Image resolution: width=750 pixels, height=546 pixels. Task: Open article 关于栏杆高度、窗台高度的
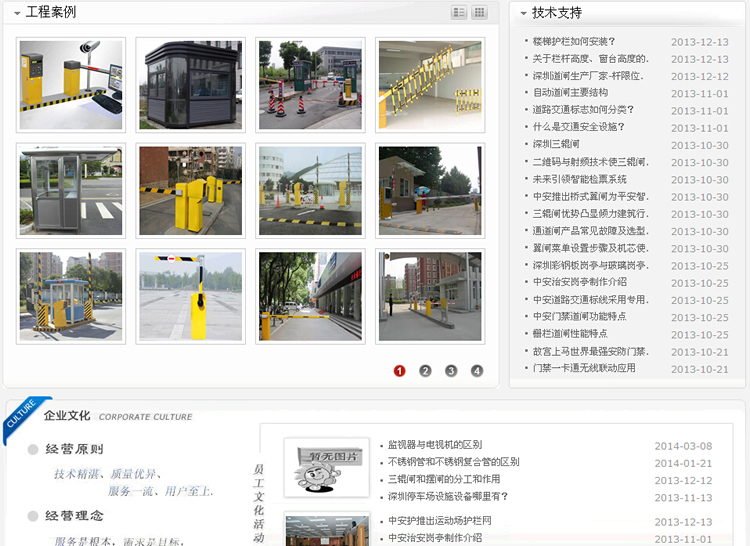(591, 59)
